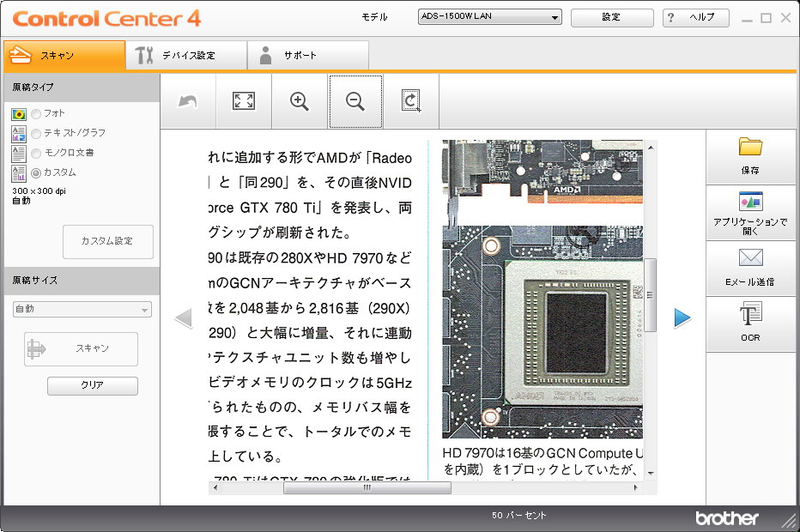The image size is (800, 532).
Task: Zoom in on the preview
Action: [x=299, y=100]
